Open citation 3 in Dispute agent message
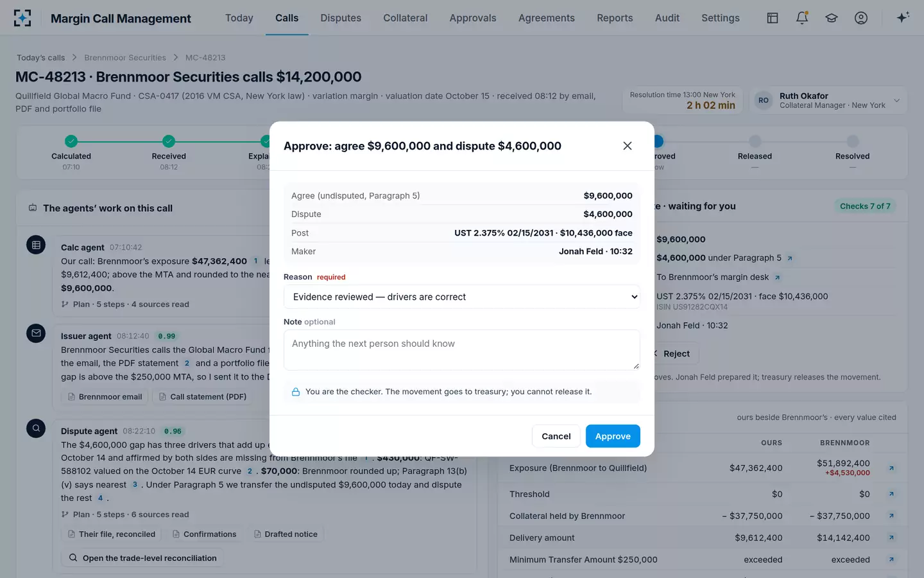This screenshot has width=924, height=578. (135, 484)
